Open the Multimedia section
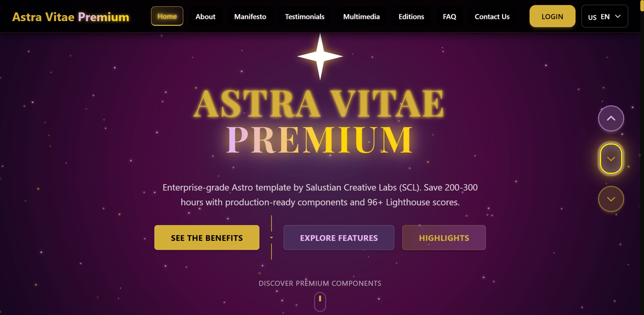 [361, 17]
